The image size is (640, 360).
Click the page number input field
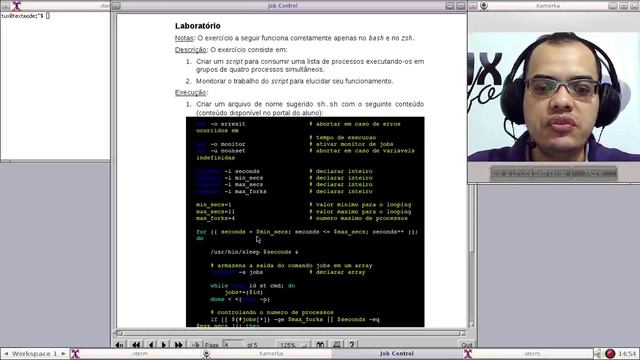tap(233, 345)
